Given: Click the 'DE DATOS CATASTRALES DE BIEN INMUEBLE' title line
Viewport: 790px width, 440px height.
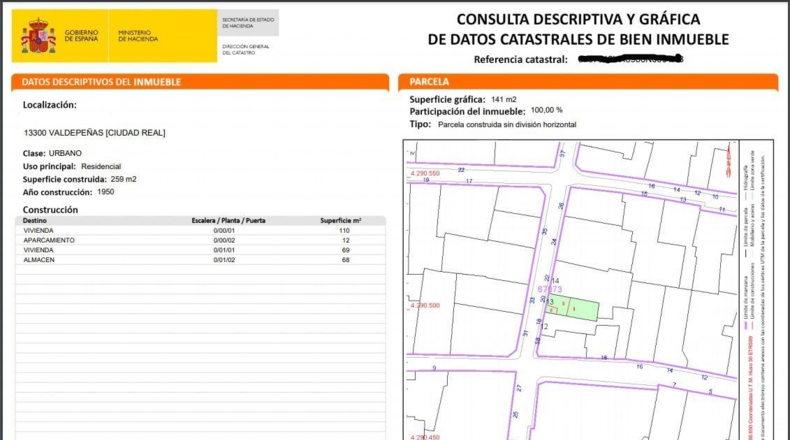Looking at the screenshot, I should point(578,39).
